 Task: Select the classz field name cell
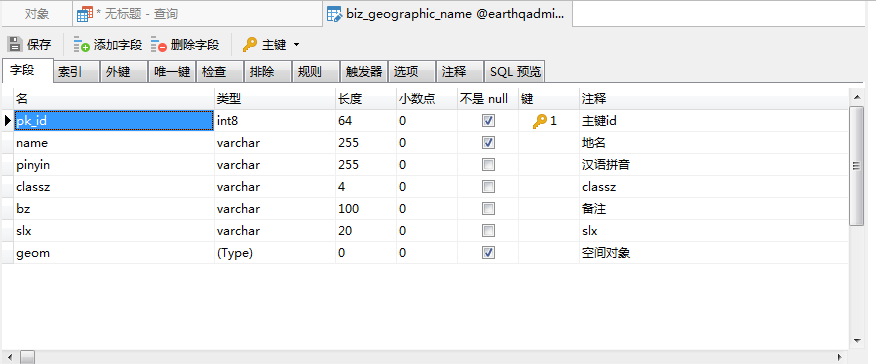point(114,187)
